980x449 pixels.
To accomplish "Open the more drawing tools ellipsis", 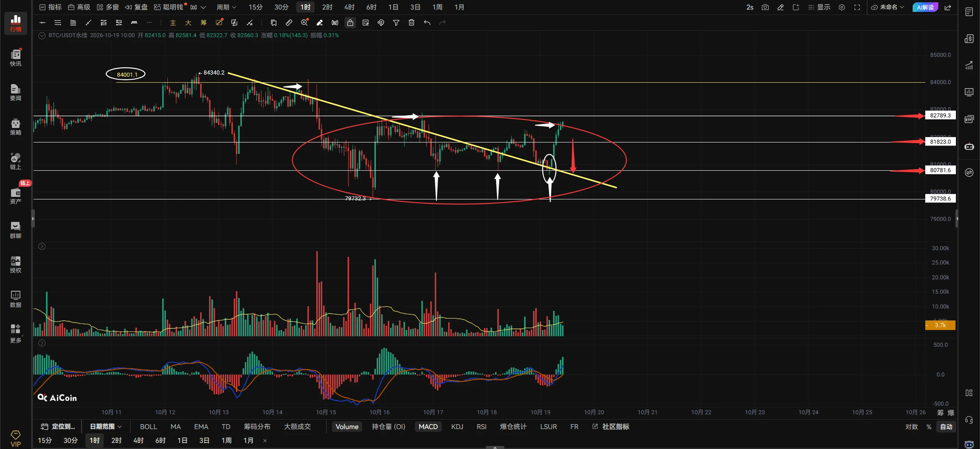I will (x=149, y=23).
